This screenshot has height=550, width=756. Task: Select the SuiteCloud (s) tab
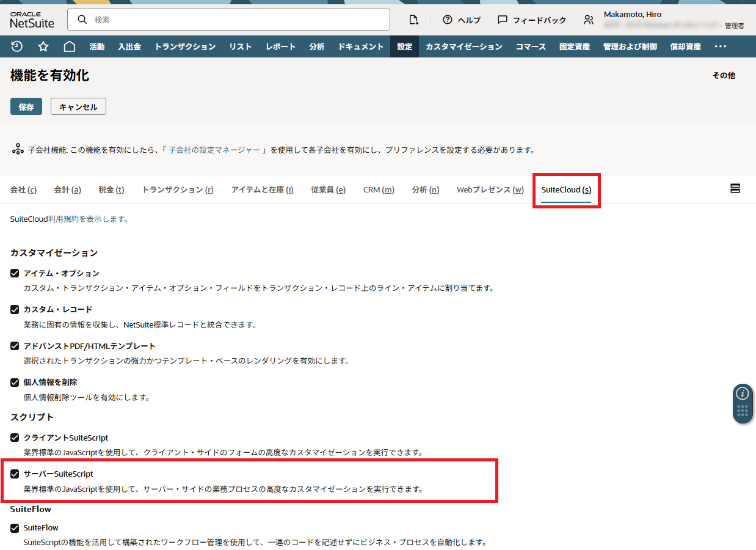coord(566,190)
